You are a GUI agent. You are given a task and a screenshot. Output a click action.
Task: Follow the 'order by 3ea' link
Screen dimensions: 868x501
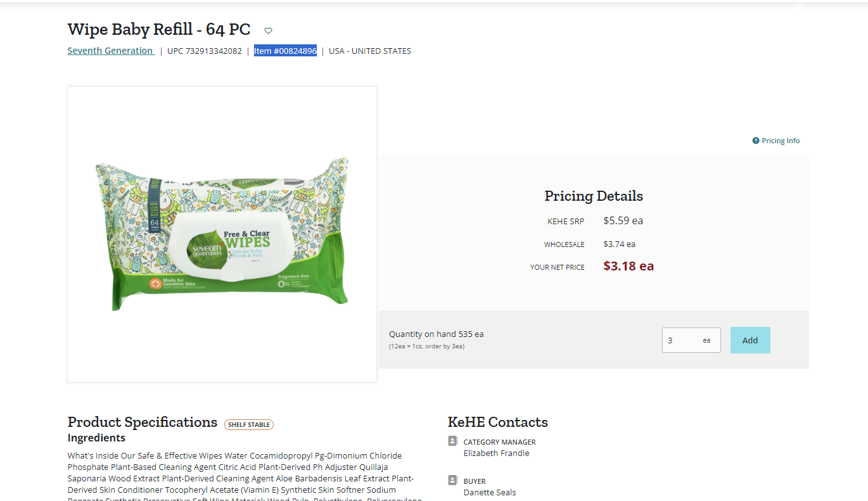point(444,346)
